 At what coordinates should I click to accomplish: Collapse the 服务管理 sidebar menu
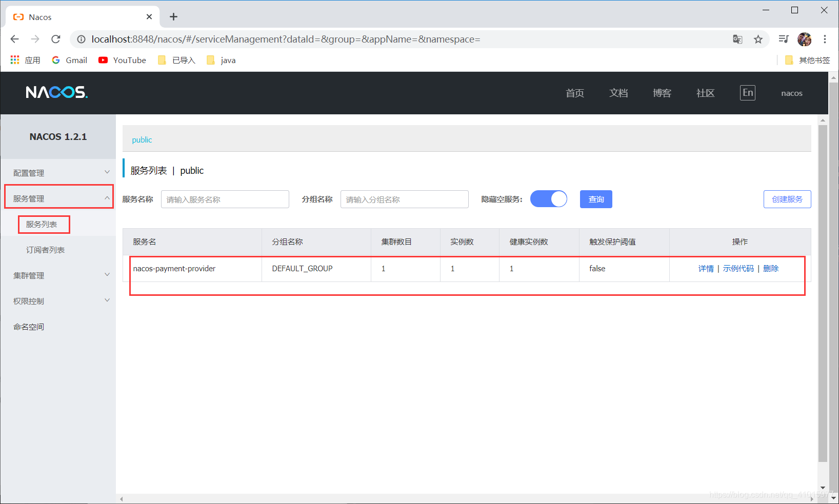point(58,198)
